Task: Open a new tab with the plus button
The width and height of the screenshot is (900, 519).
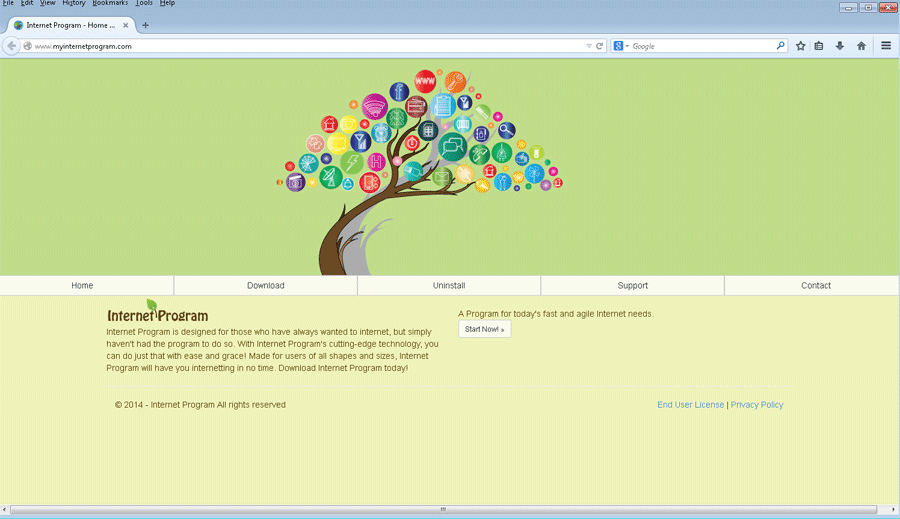Action: (145, 25)
